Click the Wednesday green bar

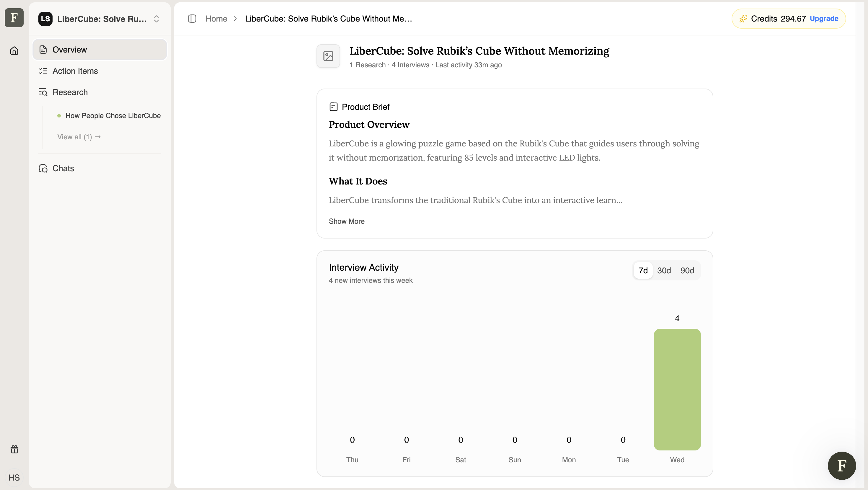coord(677,389)
